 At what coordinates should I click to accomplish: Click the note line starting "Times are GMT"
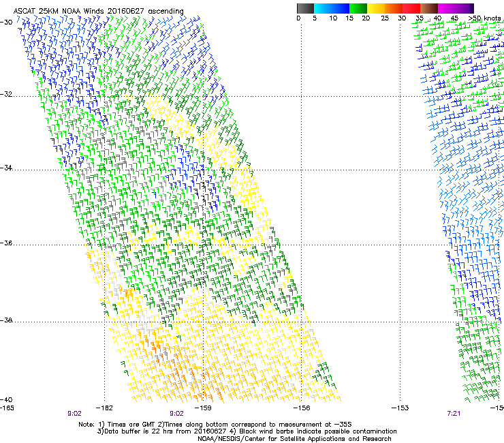click(215, 425)
